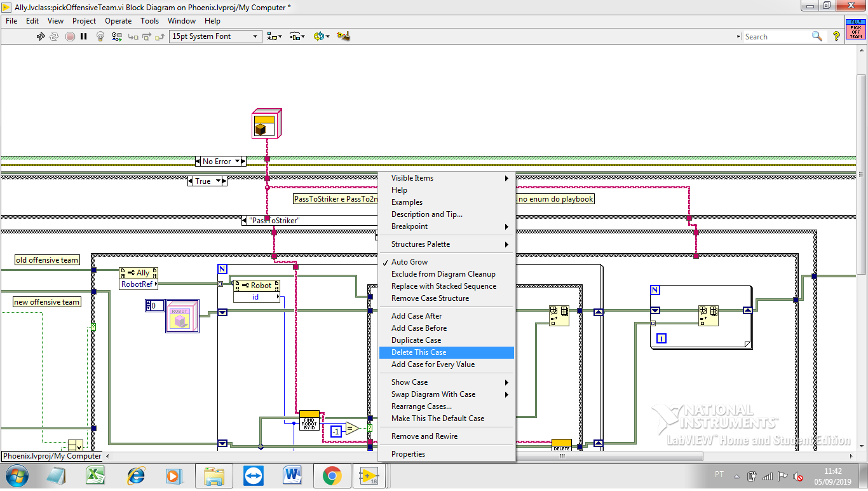Screen dimensions: 868x491
Task: Click the context help question mark icon
Action: click(836, 36)
